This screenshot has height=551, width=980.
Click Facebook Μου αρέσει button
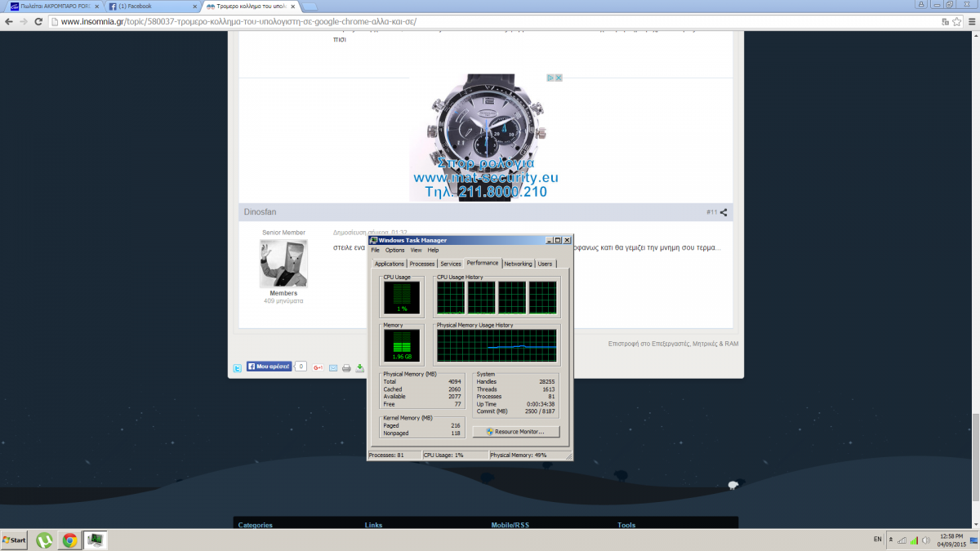269,367
